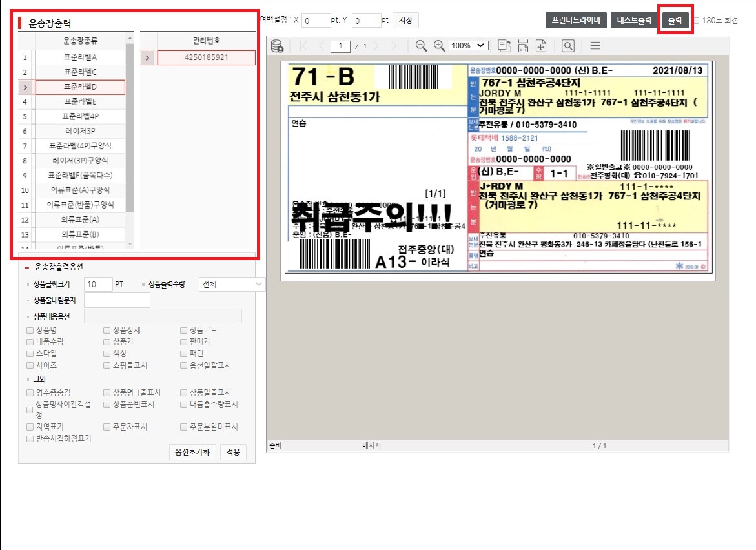Screen dimensions: 756x550
Task: Click the 상품글씨크기 font size field
Action: point(98,285)
